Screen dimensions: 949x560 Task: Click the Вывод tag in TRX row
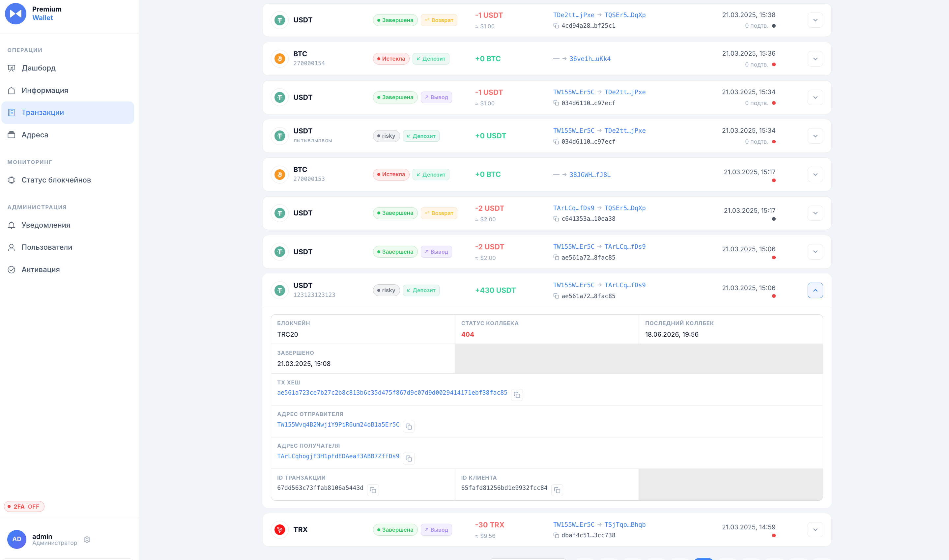coord(436,530)
